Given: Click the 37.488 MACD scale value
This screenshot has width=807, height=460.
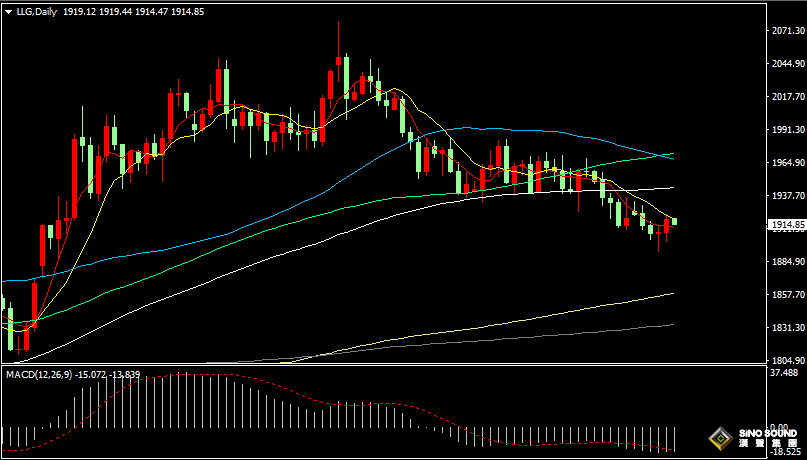Looking at the screenshot, I should [787, 374].
